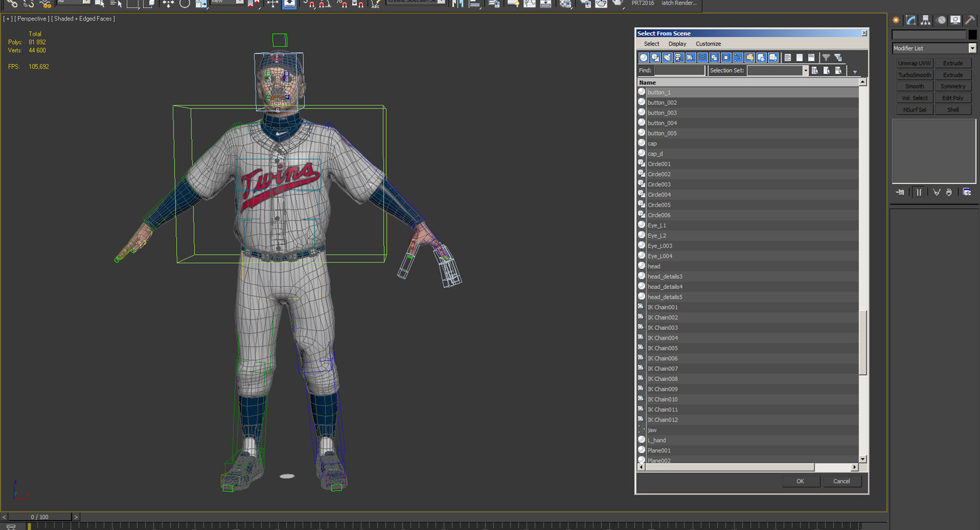Apply the Symmetry modifier button
980x530 pixels.
tap(953, 86)
